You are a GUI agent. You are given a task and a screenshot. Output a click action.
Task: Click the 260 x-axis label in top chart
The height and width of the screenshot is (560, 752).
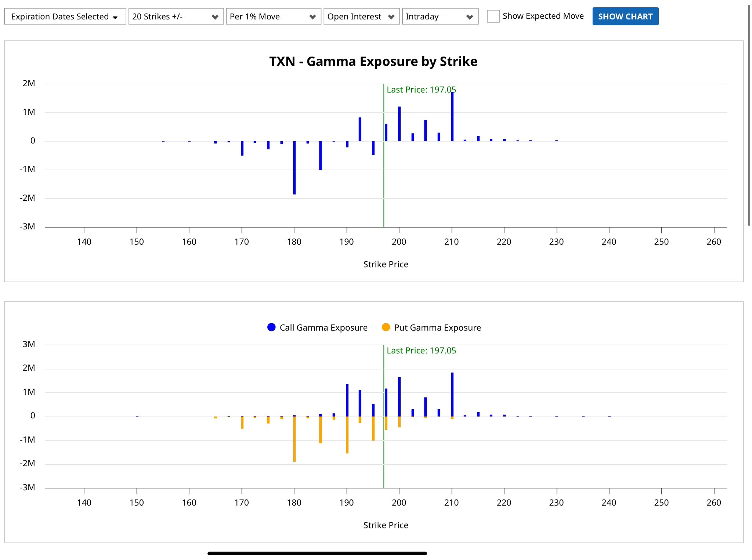[x=714, y=242]
